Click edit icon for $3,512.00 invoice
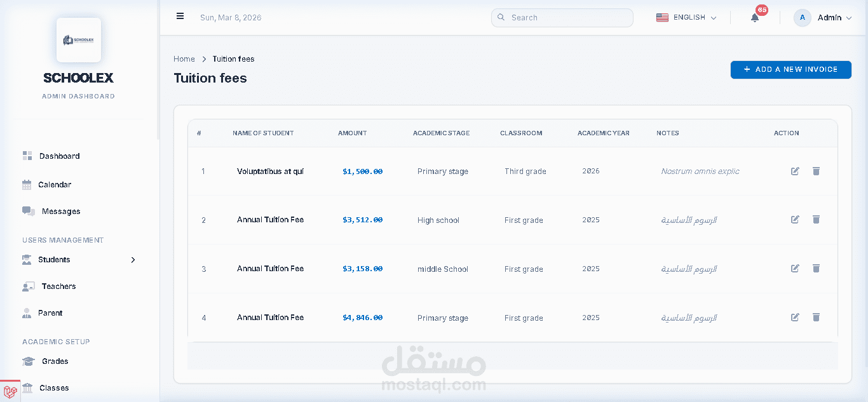The width and height of the screenshot is (868, 402). (795, 220)
